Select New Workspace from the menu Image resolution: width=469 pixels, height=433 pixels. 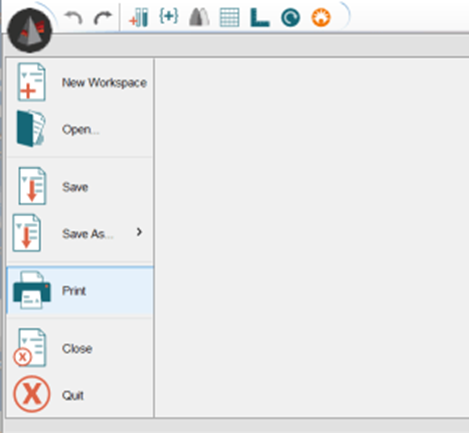(80, 82)
